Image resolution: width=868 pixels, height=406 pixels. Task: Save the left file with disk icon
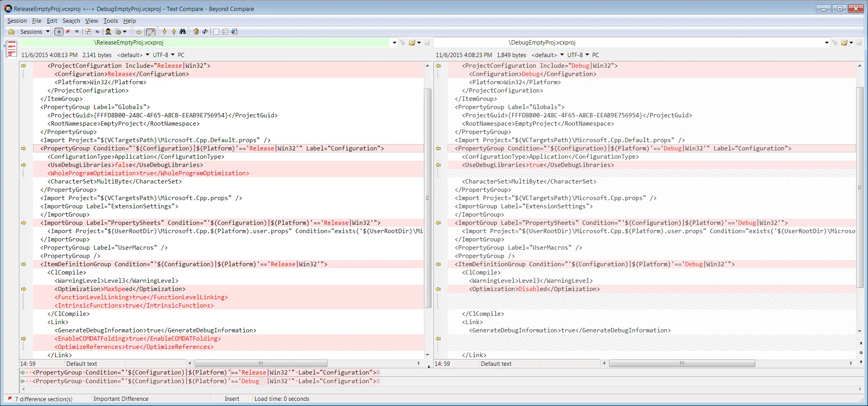coord(427,43)
